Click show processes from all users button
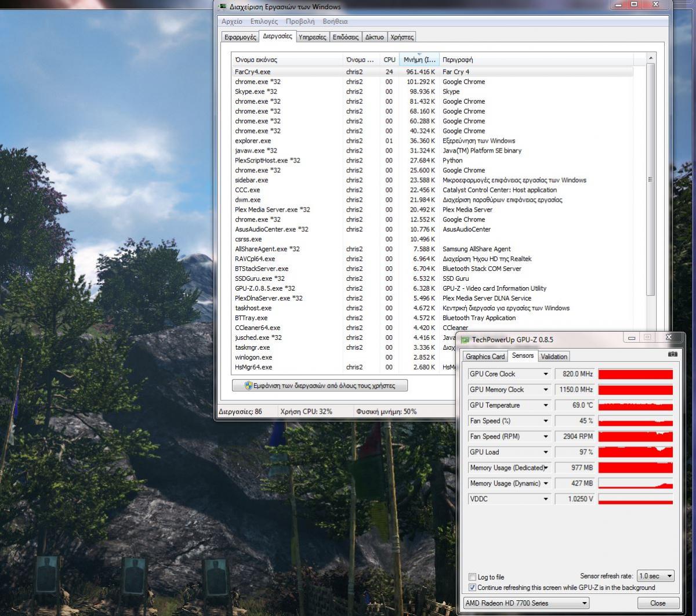The image size is (696, 616). tap(320, 385)
